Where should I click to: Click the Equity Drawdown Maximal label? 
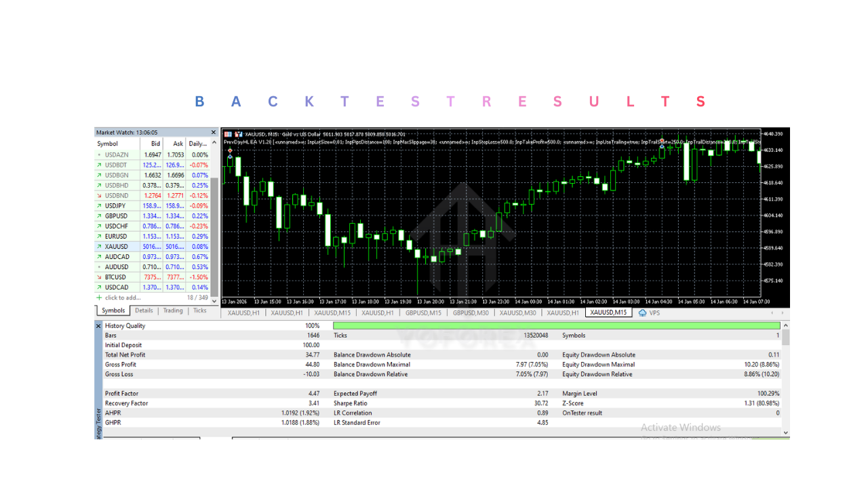(x=598, y=365)
